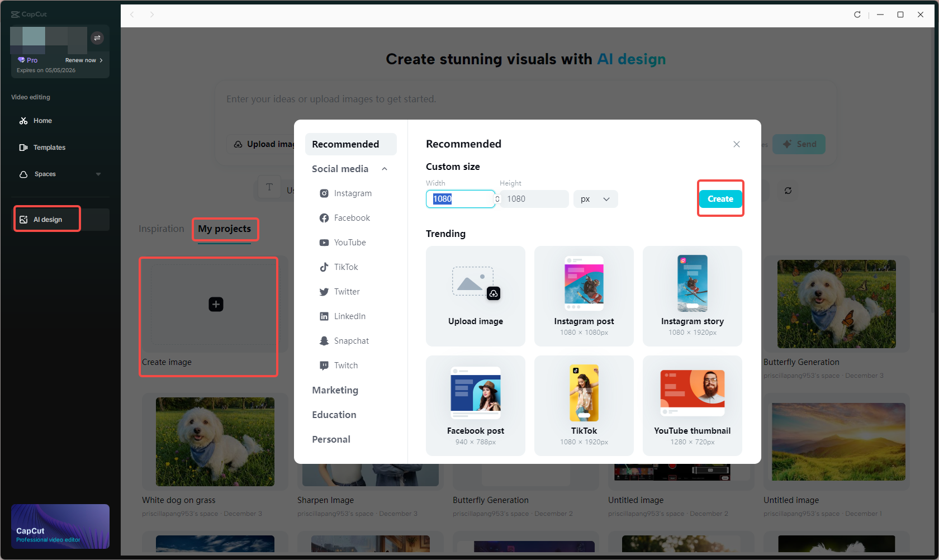Select YouTube in the social media list

pos(349,242)
